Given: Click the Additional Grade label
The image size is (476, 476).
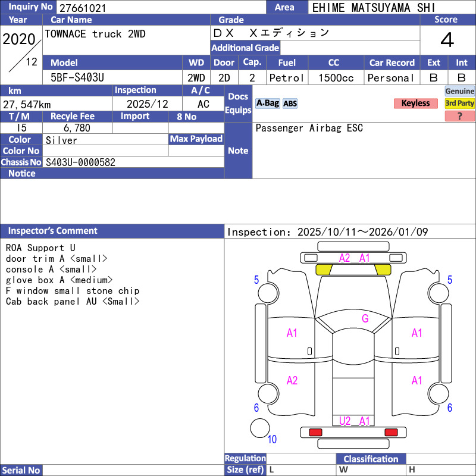Looking at the screenshot, I should point(245,48).
